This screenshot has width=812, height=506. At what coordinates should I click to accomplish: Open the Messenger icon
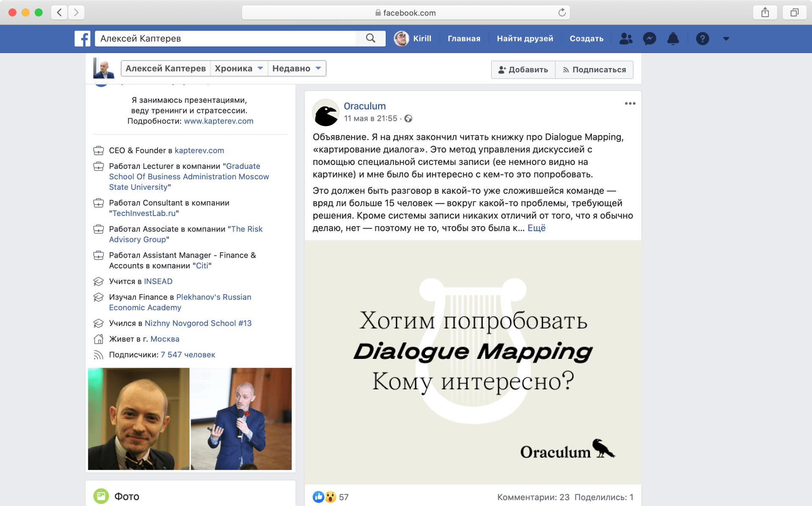(649, 38)
